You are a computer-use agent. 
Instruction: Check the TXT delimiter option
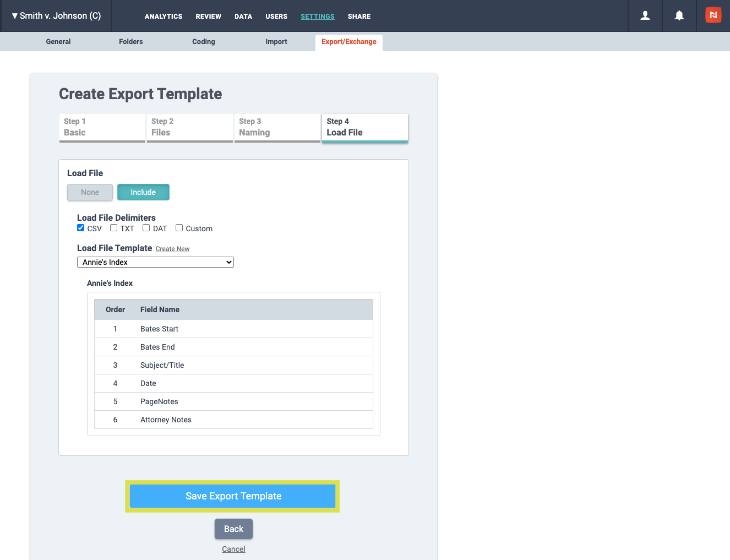[x=114, y=228]
